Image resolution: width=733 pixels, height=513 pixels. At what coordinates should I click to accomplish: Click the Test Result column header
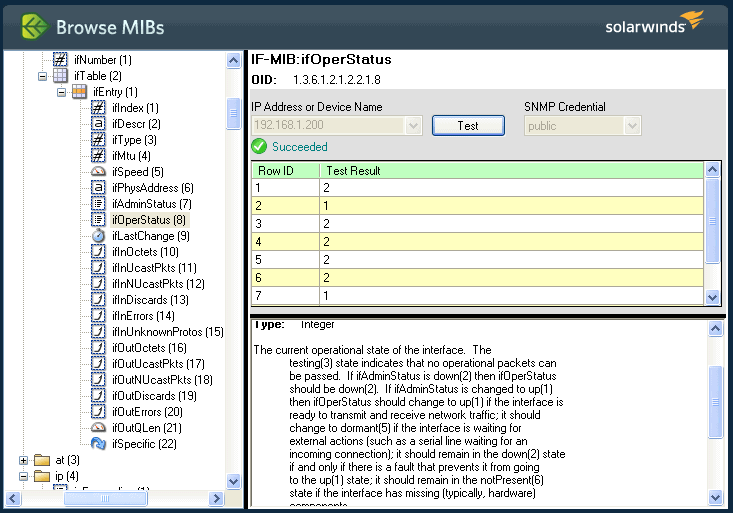pyautogui.click(x=511, y=170)
